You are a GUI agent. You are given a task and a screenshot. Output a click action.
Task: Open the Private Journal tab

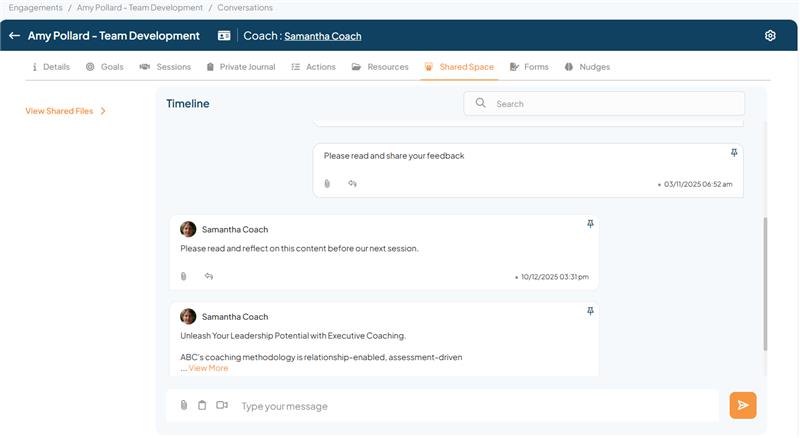240,67
